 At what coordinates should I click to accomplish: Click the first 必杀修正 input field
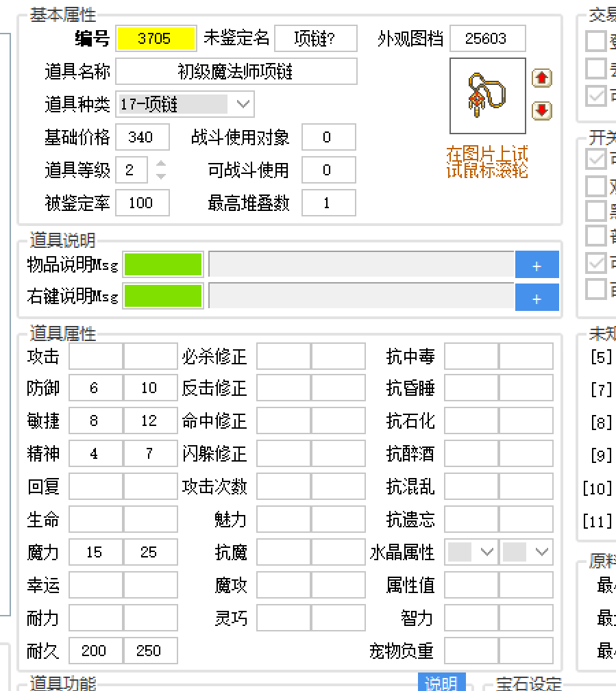284,356
